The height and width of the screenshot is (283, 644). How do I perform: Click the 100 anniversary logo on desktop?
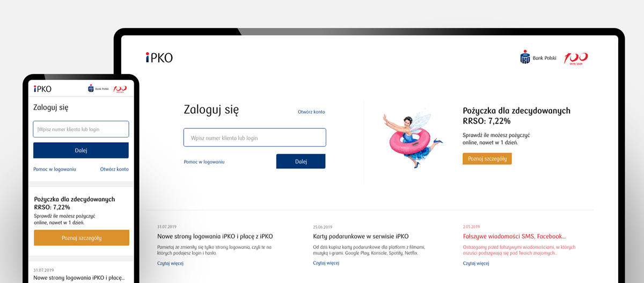click(576, 58)
